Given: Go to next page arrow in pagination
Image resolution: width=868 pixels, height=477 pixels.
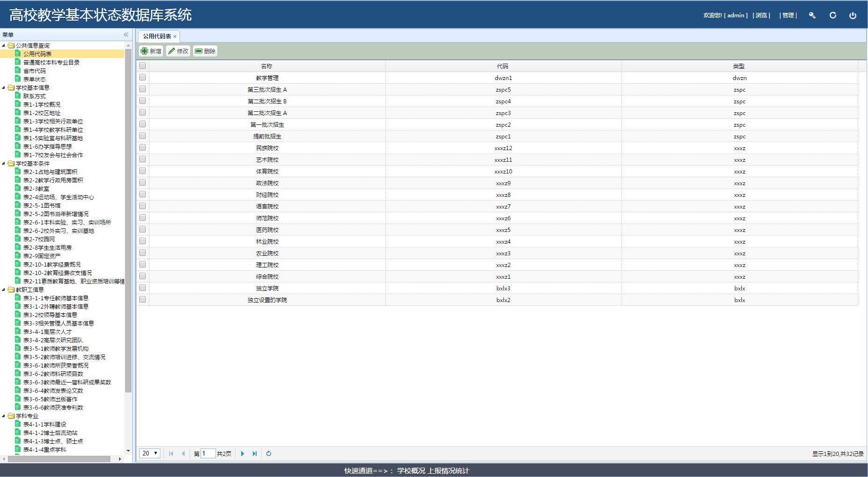Looking at the screenshot, I should click(242, 453).
